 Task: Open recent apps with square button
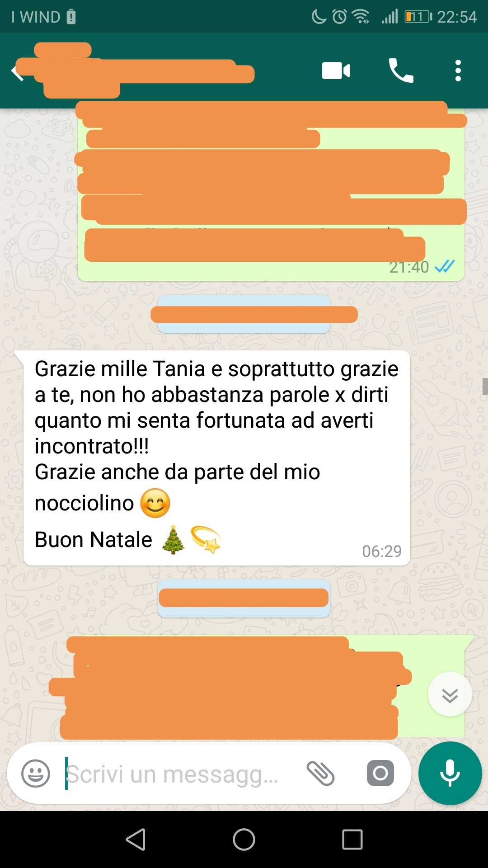pos(352,840)
